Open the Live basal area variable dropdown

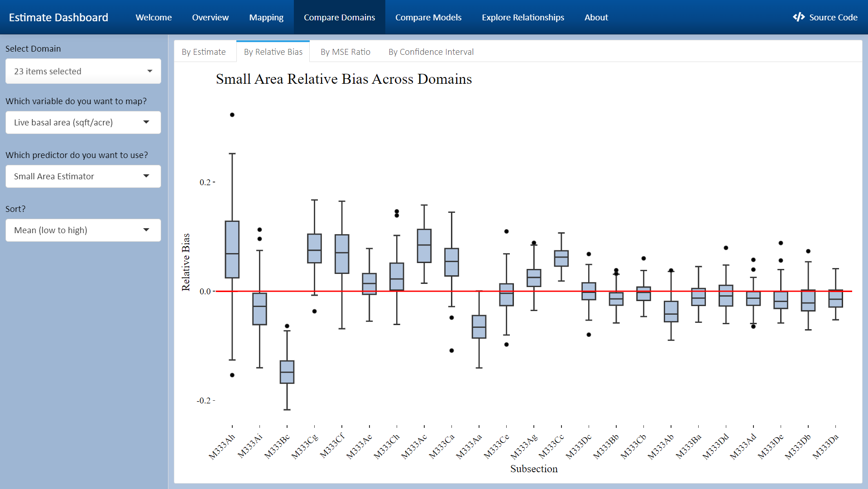coord(83,122)
